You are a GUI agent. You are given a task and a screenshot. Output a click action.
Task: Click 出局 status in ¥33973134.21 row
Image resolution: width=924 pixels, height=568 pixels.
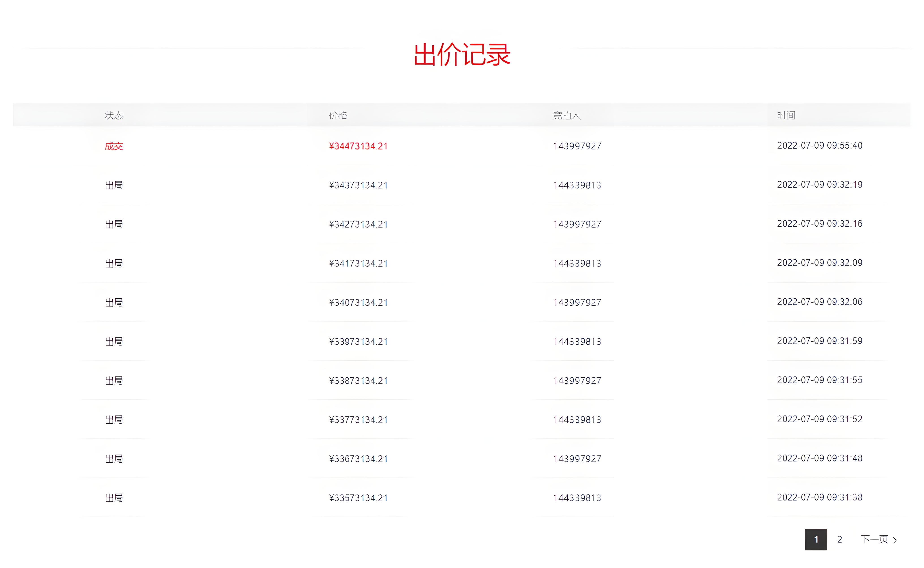coord(114,341)
